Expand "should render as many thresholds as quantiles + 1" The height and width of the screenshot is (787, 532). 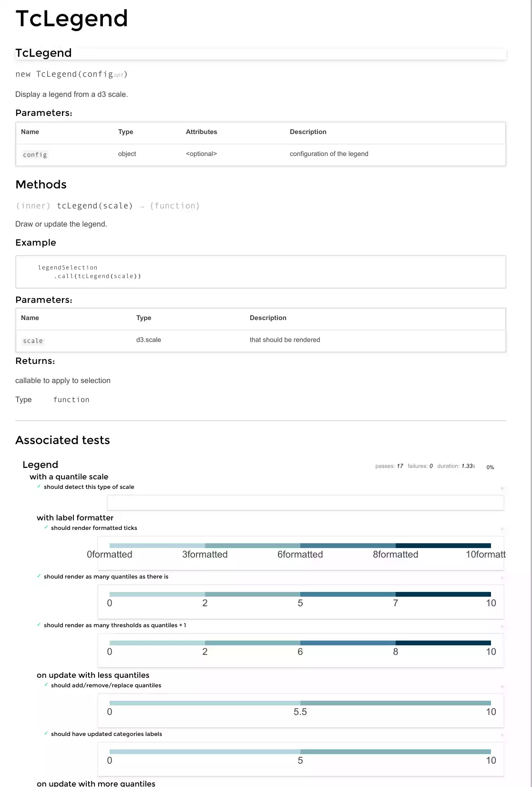point(115,625)
